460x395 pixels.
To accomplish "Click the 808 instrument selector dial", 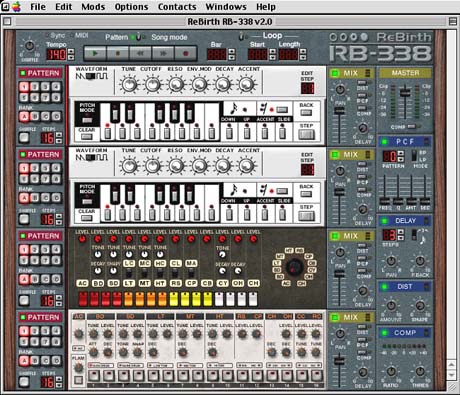I will [x=295, y=267].
